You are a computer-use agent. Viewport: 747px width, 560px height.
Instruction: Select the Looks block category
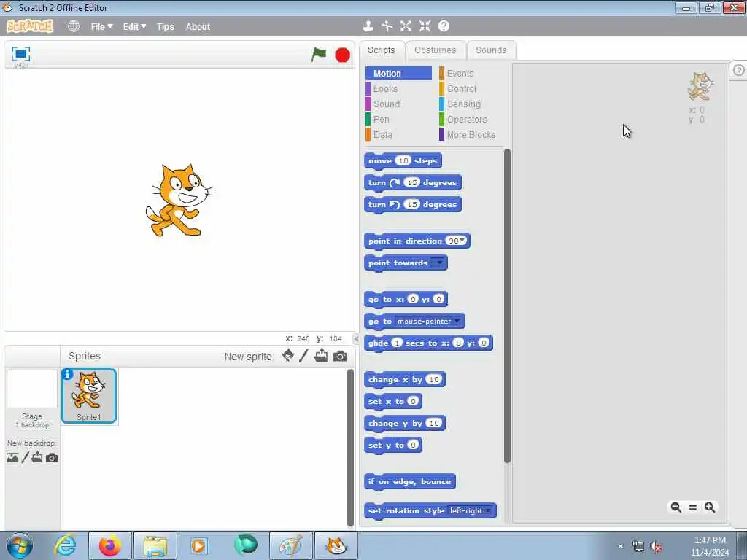[x=398, y=88]
